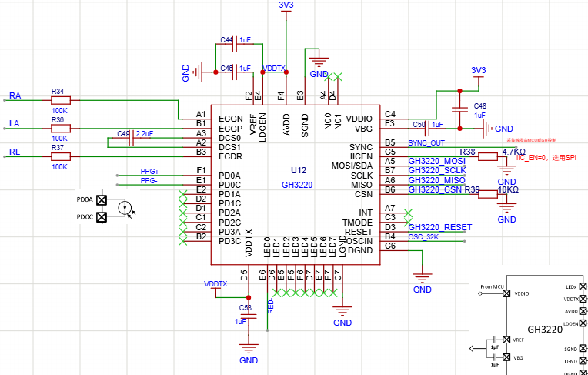Screen dimensions: 588x375
Task: Select the photodiode symbol beside PD0A and PD0C
Action: 123,207
